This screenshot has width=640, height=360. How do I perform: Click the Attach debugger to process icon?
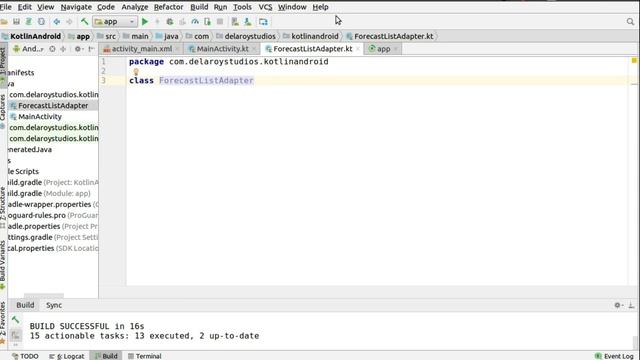point(207,22)
